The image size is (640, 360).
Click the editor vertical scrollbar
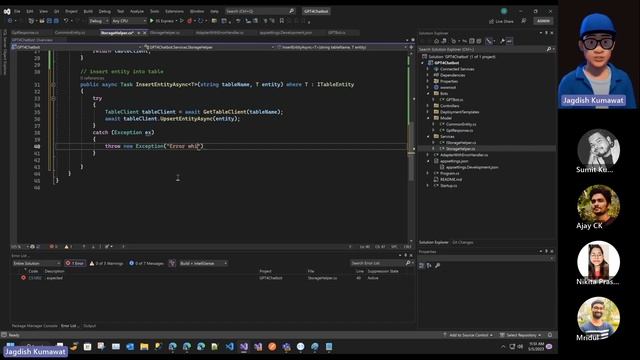(411, 147)
